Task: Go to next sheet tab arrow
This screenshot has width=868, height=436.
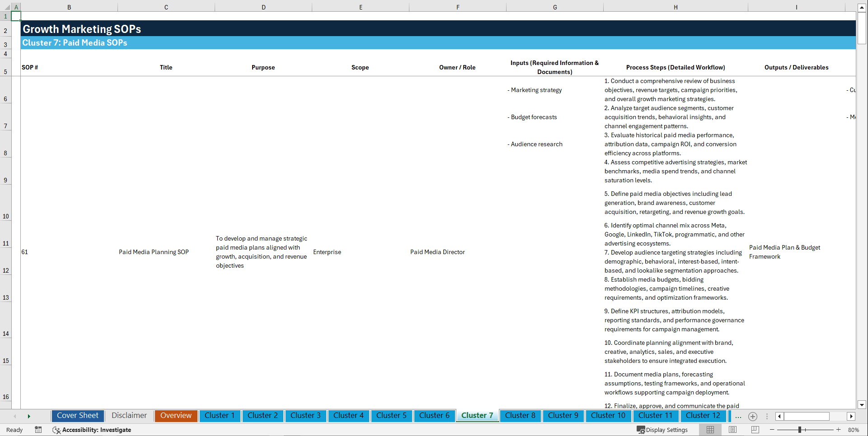Action: (x=29, y=416)
